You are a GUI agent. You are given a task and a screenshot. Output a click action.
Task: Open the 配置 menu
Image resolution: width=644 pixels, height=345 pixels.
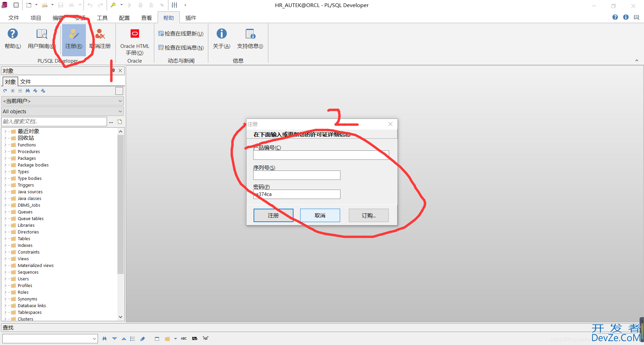[124, 18]
